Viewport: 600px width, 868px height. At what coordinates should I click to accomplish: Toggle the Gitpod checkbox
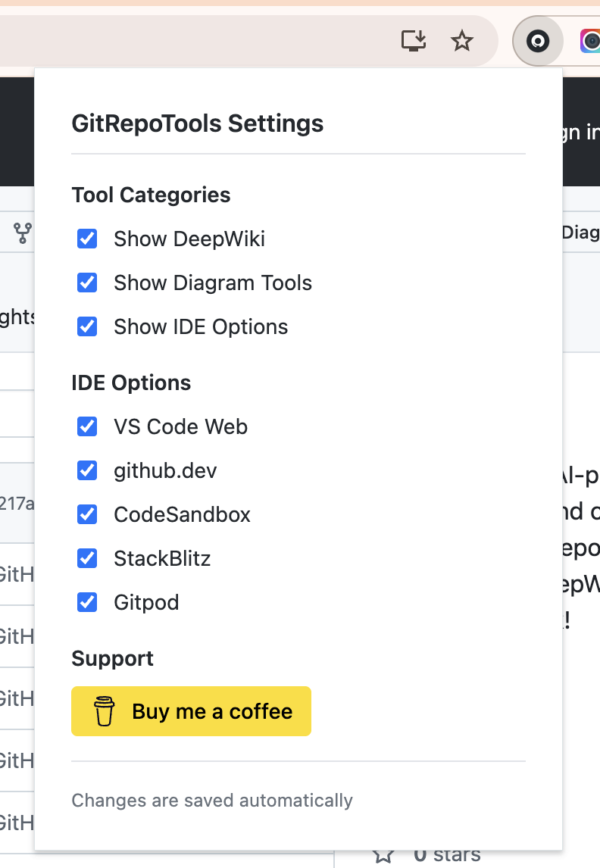(87, 602)
